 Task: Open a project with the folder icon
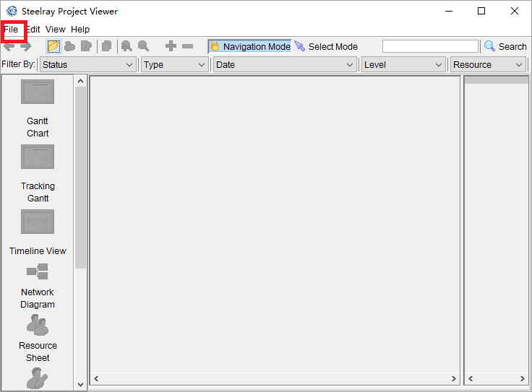click(53, 46)
